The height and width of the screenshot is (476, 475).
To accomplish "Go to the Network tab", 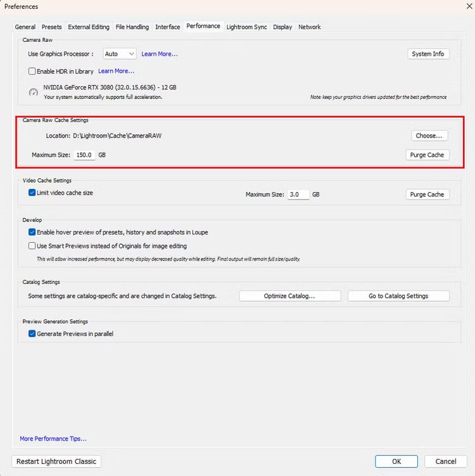I will tap(310, 27).
